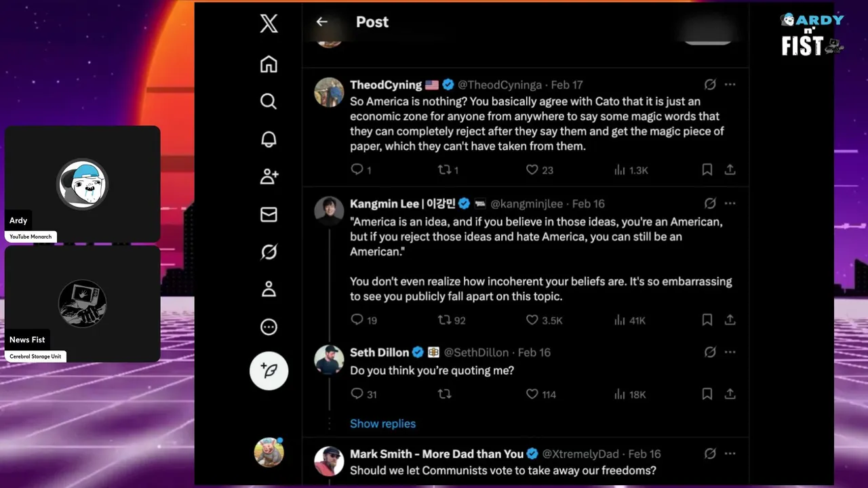Click the X logo icon
Viewport: 868px width, 488px height.
(269, 24)
